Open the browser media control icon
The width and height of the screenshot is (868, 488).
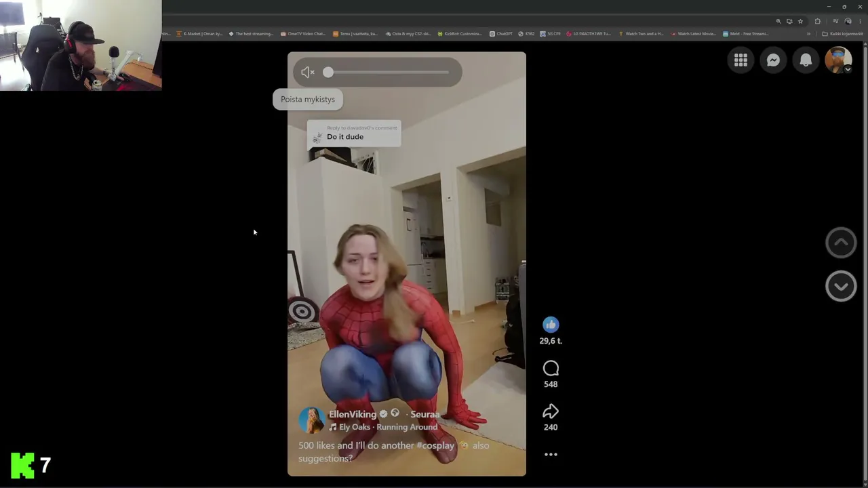pos(835,21)
